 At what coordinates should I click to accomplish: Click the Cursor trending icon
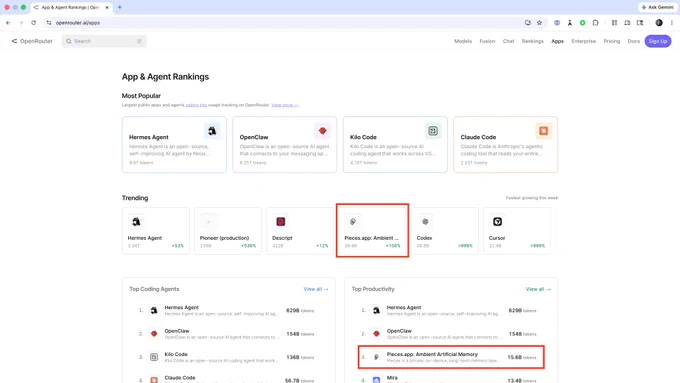497,222
